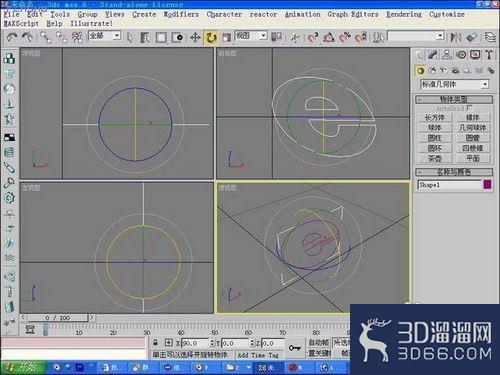Image resolution: width=500 pixels, height=375 pixels.
Task: Click the 平面 plane button
Action: coord(473,158)
